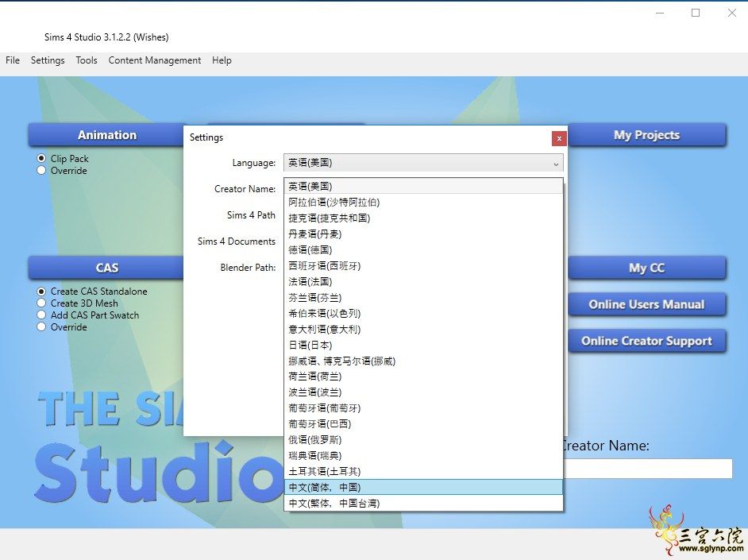Image resolution: width=748 pixels, height=560 pixels.
Task: Click the Animation button
Action: click(107, 135)
